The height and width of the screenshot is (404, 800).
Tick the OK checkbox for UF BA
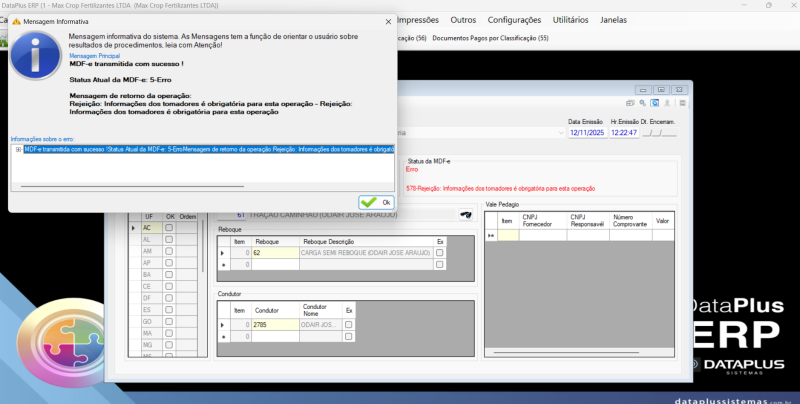169,275
